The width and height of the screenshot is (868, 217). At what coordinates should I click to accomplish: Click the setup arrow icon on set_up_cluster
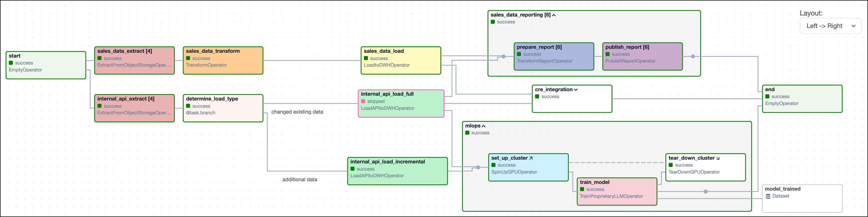click(531, 158)
